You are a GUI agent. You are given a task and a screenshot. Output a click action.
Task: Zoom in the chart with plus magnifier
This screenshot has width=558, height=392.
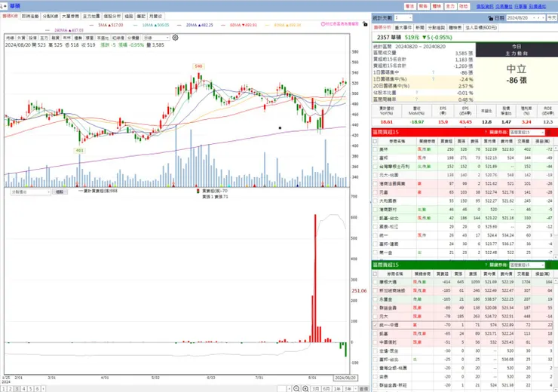305,389
